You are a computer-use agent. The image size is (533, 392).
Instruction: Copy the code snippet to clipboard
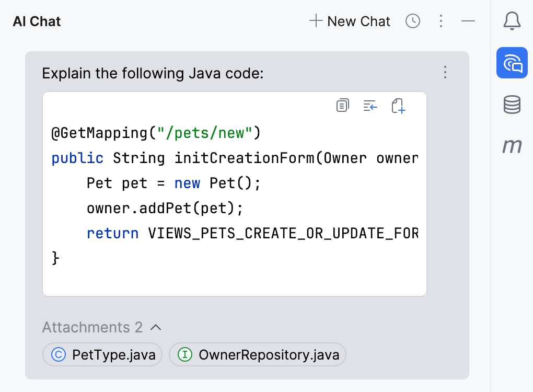click(342, 106)
